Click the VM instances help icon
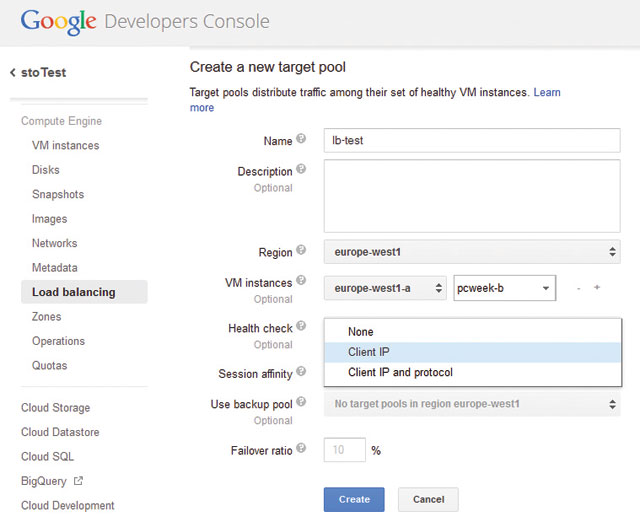This screenshot has width=640, height=522. (301, 280)
